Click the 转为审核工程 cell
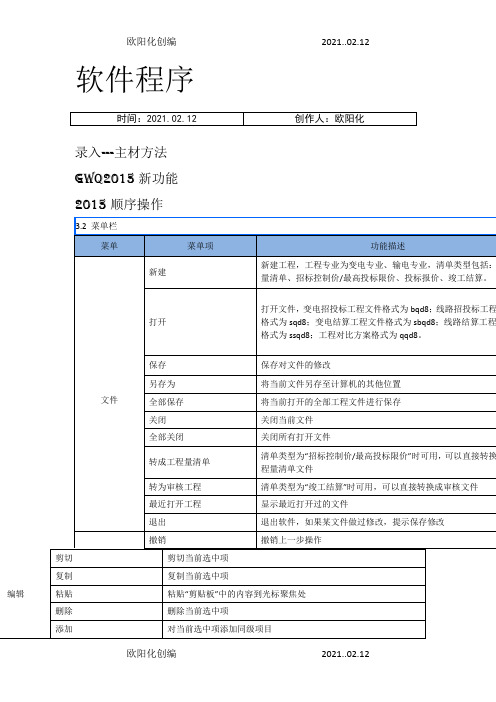The width and height of the screenshot is (496, 702). point(200,487)
